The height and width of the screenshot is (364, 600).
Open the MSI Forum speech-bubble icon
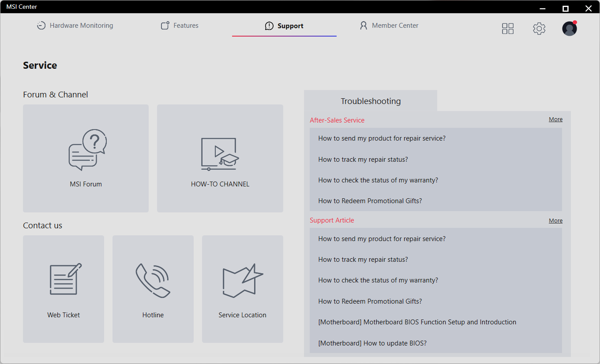coord(87,150)
